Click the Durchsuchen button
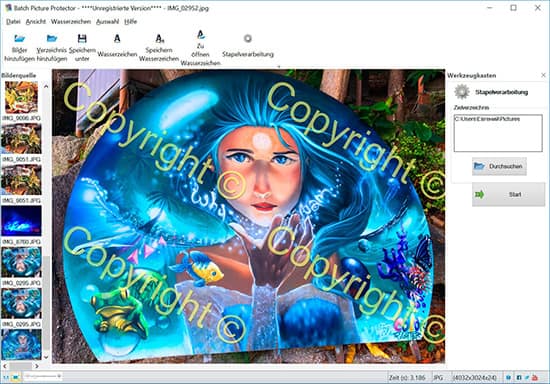This screenshot has width=550, height=384. coord(499,166)
